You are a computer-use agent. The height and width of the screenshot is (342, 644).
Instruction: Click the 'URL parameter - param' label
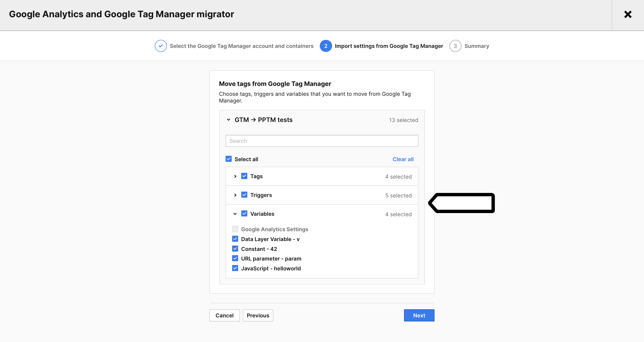coord(271,259)
